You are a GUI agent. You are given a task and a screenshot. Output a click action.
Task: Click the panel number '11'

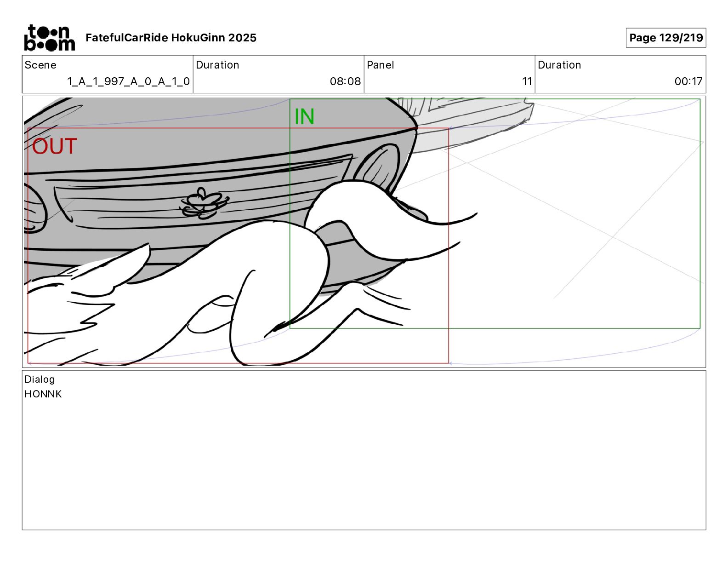pos(527,81)
